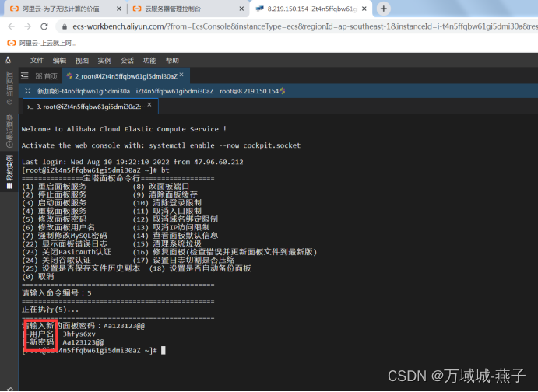Close the 阿里云-为了无法计算的价值 tab
The width and height of the screenshot is (538, 392).
118,9
